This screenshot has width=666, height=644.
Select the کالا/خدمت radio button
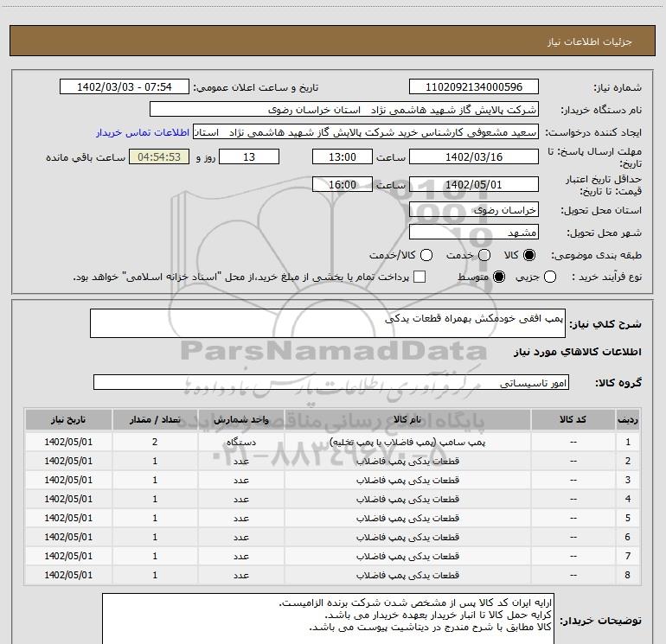click(x=426, y=255)
